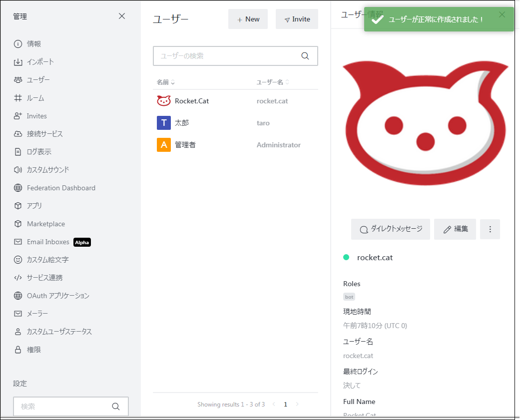Start a ダイレクトメッセージ with rocket.cat
Image resolution: width=520 pixels, height=420 pixels.
click(x=391, y=229)
